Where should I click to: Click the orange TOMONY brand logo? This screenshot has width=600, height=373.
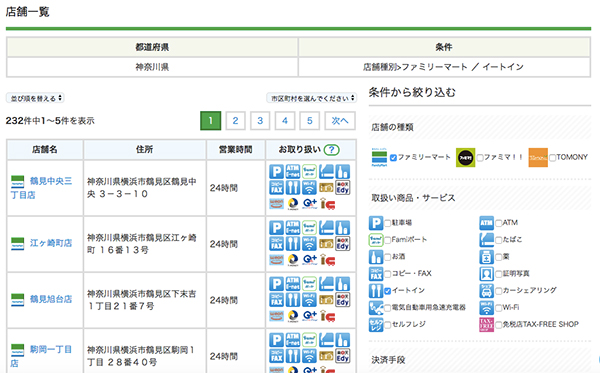click(538, 157)
